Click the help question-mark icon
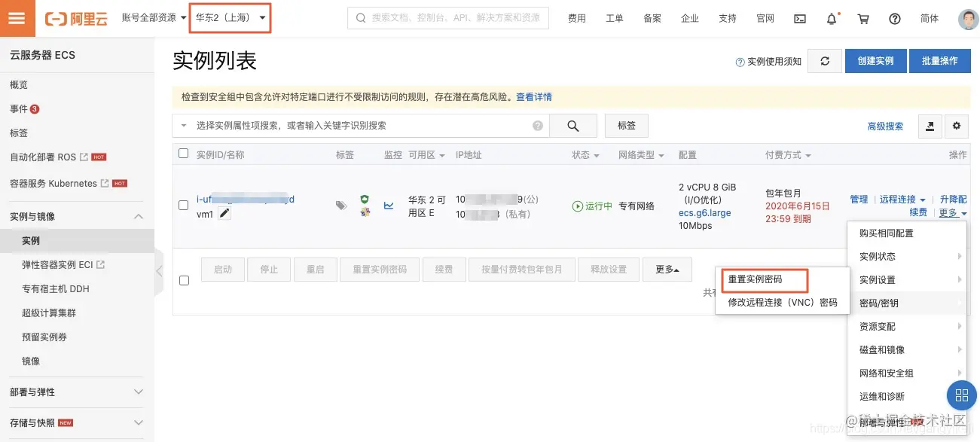 [x=894, y=18]
